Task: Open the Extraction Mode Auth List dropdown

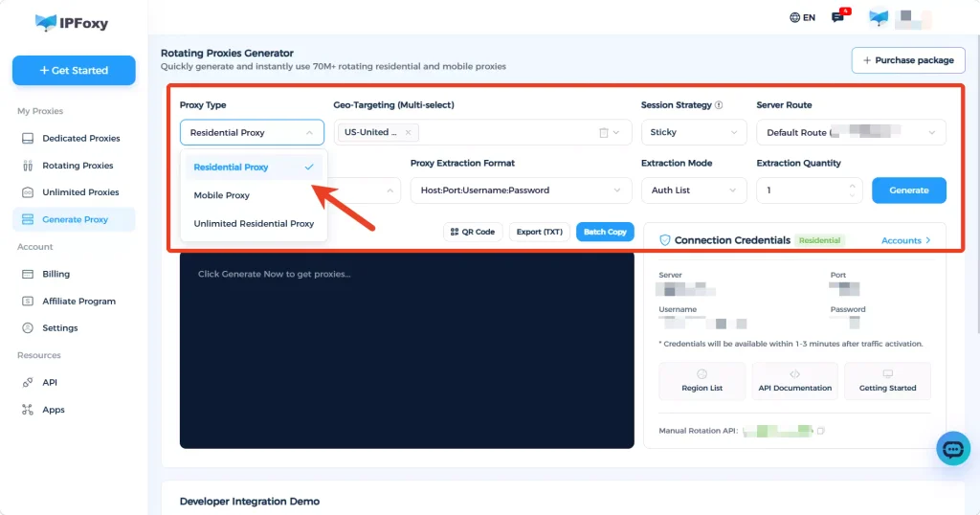Action: (x=694, y=190)
